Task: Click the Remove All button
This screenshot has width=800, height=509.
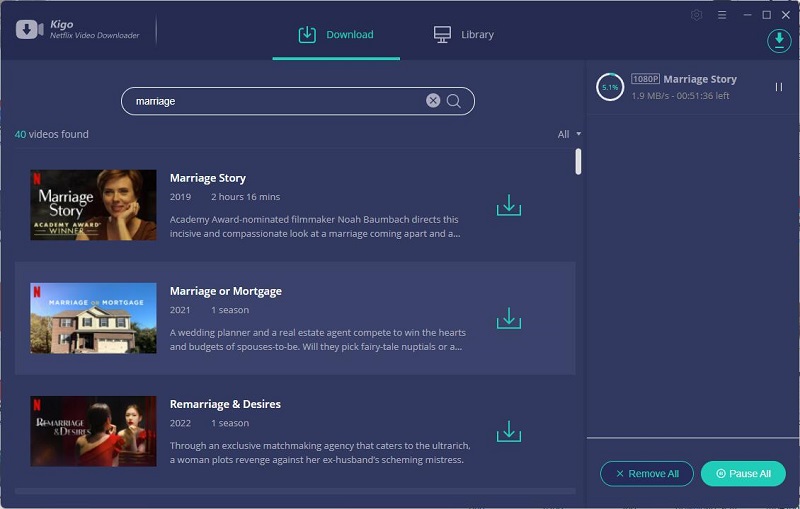Action: coord(647,474)
